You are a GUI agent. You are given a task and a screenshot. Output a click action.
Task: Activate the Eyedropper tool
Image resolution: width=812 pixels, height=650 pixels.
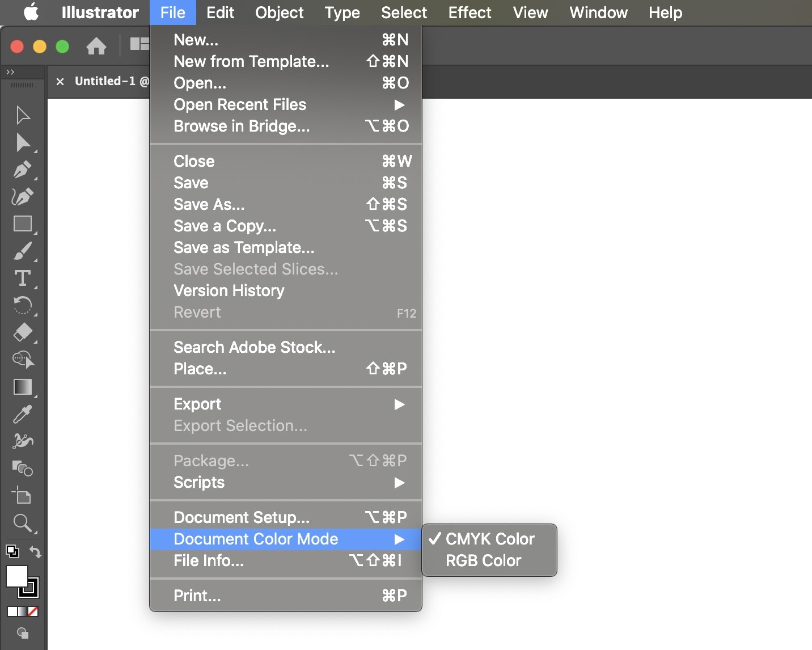pyautogui.click(x=23, y=414)
